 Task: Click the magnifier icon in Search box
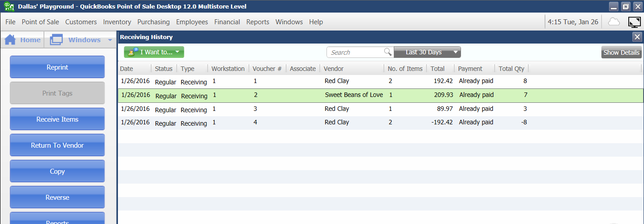[388, 52]
